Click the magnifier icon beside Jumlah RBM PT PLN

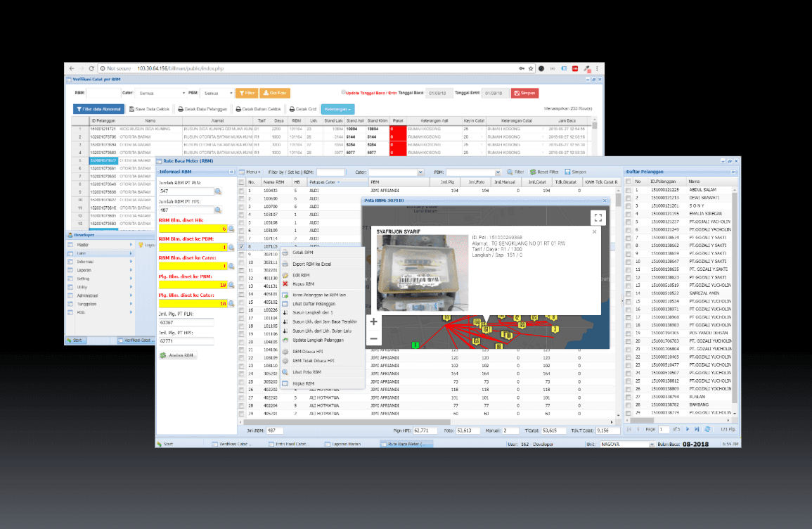tap(217, 191)
